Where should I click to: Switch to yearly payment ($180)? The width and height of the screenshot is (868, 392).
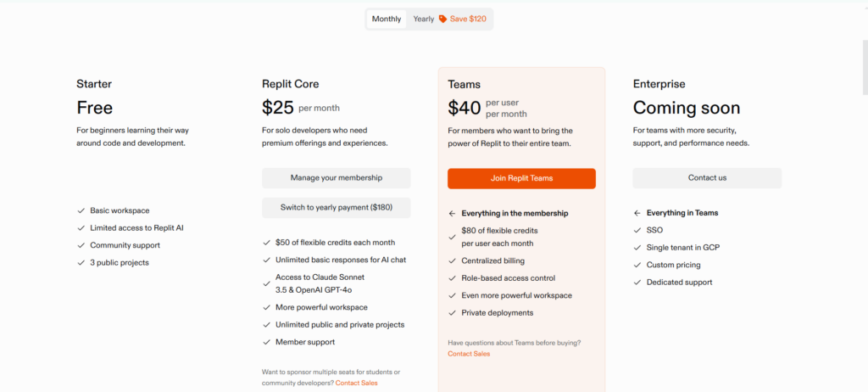(x=336, y=207)
